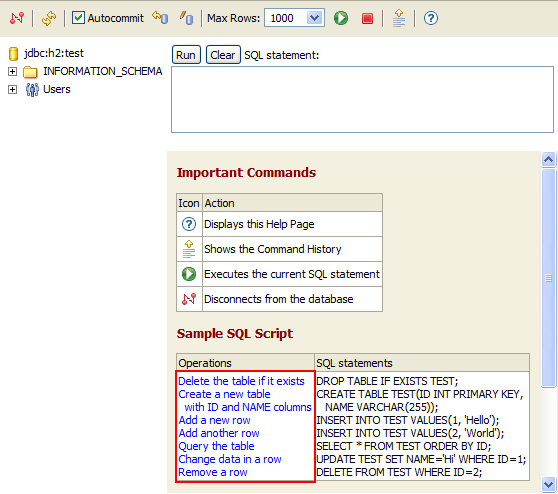Click 'Query the table' link
The height and width of the screenshot is (494, 558).
216,446
